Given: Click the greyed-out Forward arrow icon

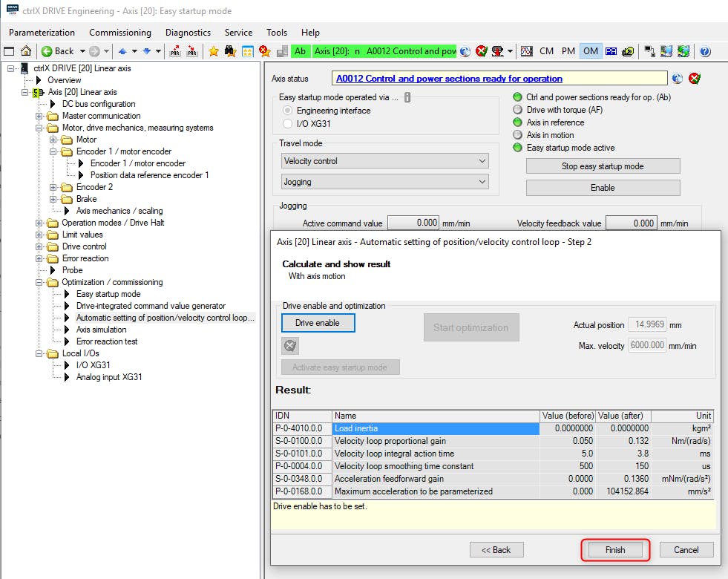Looking at the screenshot, I should (x=94, y=51).
